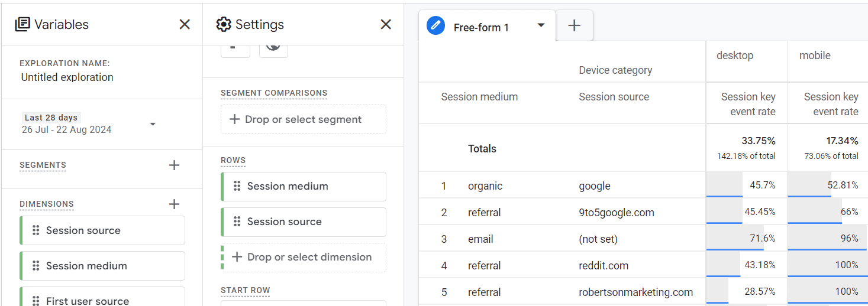Click Drop or select segment box

point(303,119)
